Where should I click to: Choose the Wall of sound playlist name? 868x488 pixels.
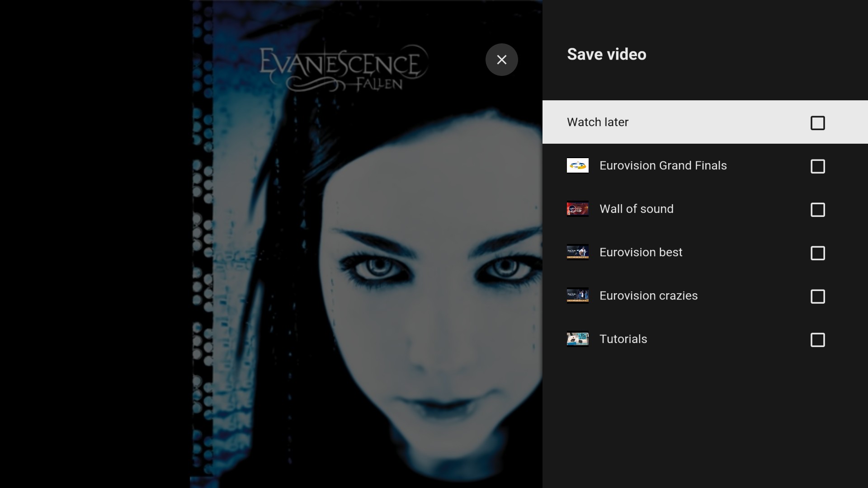pos(636,209)
